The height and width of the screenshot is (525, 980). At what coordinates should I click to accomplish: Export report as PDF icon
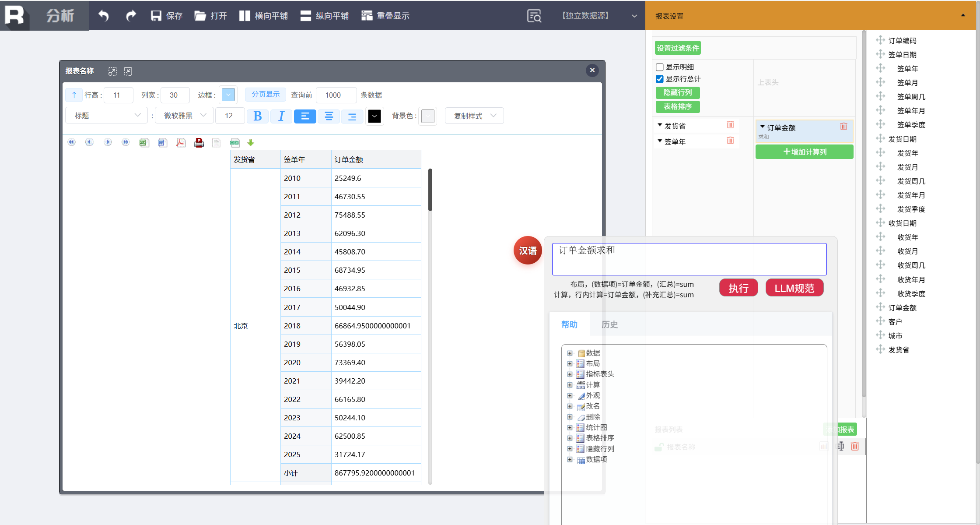[180, 143]
